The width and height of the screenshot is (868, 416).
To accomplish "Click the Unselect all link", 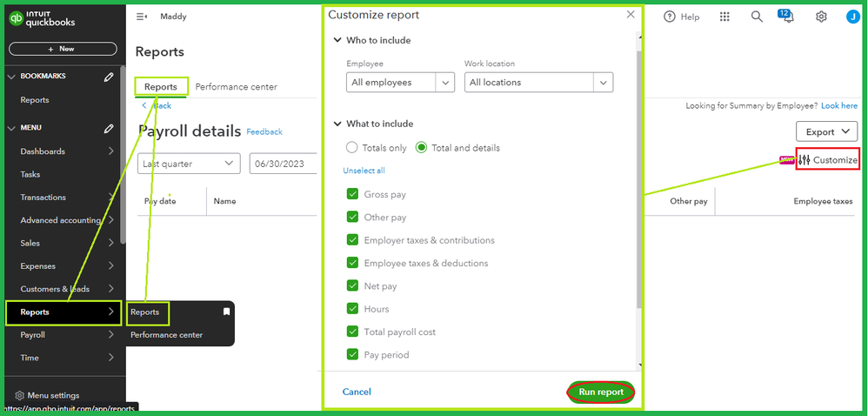I will [364, 171].
